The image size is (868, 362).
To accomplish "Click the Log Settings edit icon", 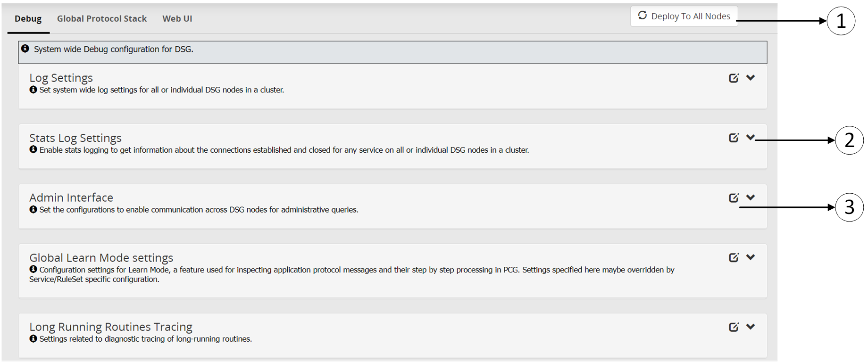I will (734, 78).
